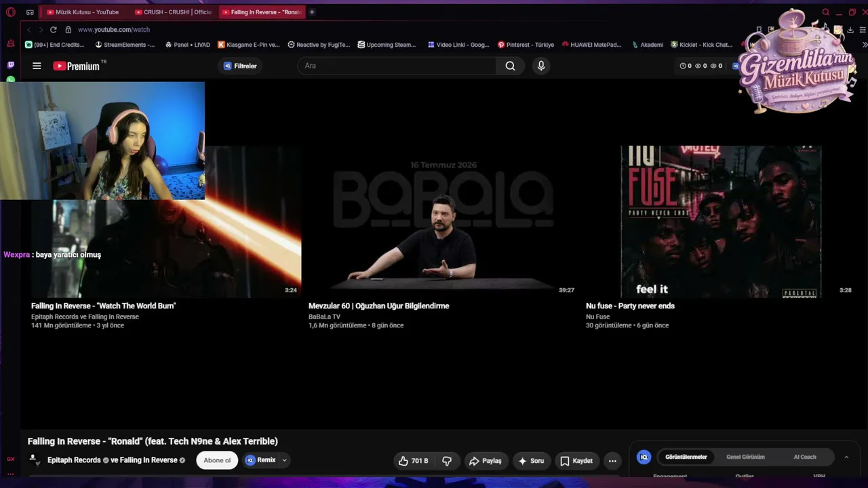Viewport: 868px width, 488px height.
Task: Play the Nu fuse Party never ends thumbnail
Action: pyautogui.click(x=721, y=222)
